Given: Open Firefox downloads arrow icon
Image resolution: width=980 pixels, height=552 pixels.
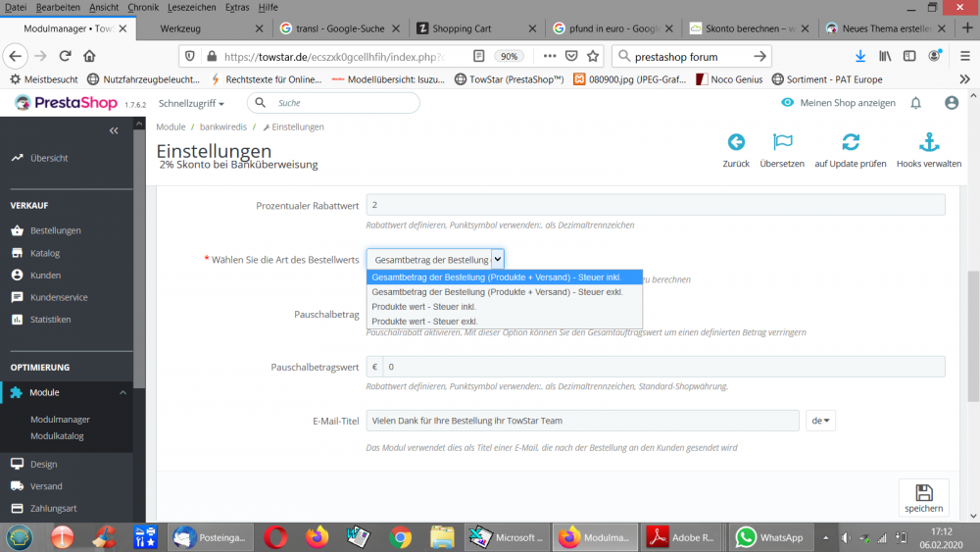Looking at the screenshot, I should 860,56.
